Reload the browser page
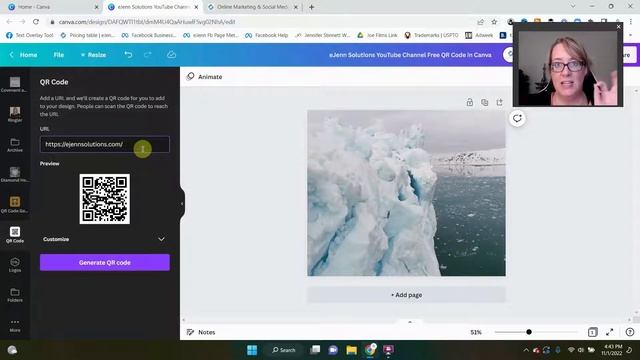This screenshot has height=360, width=640. tap(36, 22)
